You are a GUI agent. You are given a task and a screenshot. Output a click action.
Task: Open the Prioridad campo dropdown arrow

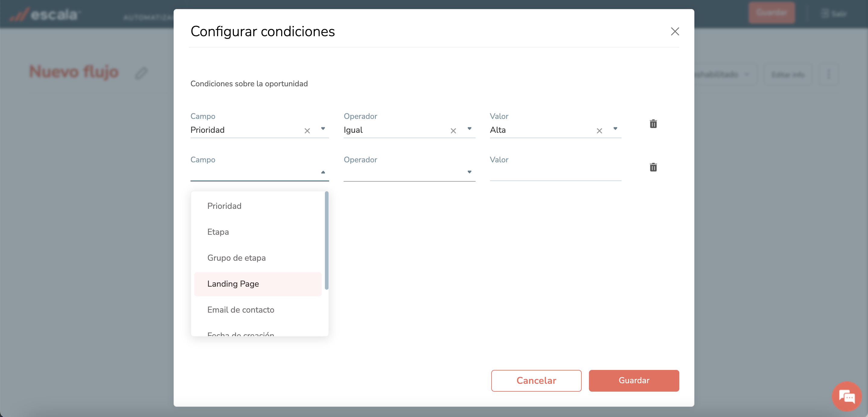click(323, 129)
